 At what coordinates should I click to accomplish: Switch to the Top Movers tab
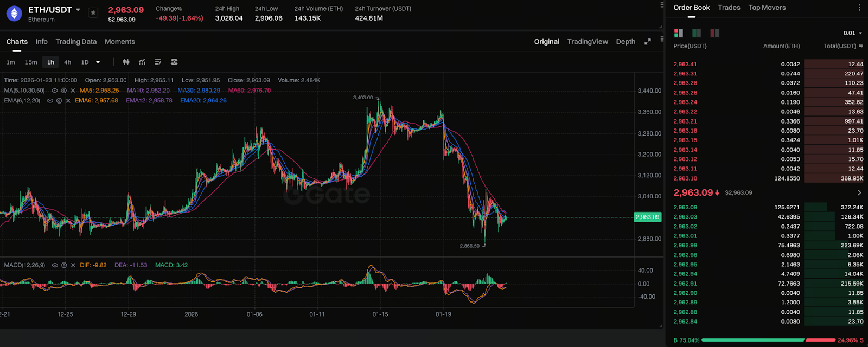[x=767, y=8]
